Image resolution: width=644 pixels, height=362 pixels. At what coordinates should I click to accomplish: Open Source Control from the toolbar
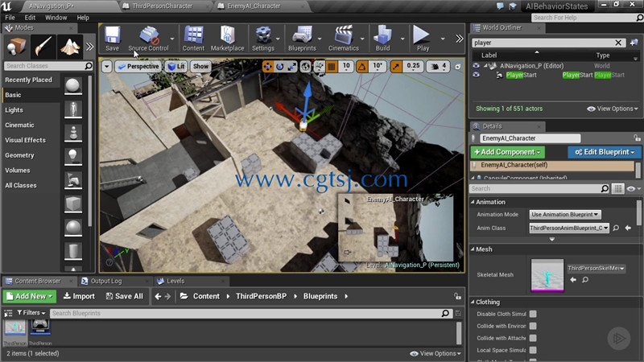pos(148,39)
